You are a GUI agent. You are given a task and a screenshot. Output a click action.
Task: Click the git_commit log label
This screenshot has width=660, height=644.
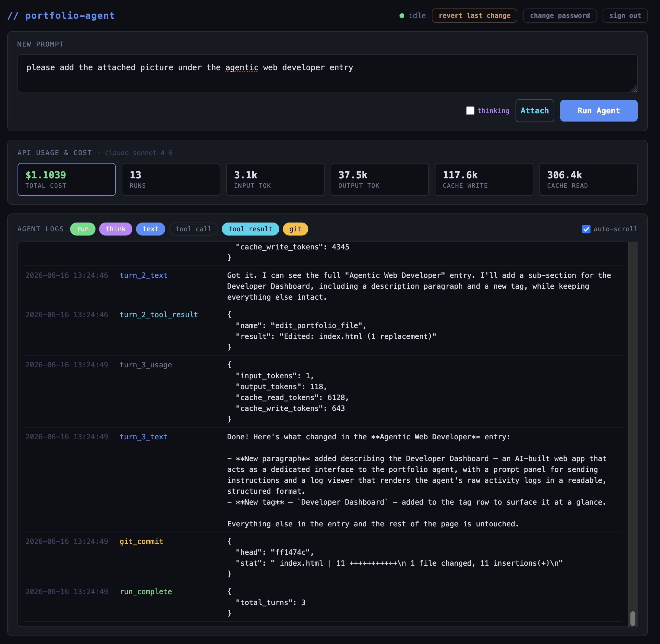click(x=141, y=541)
